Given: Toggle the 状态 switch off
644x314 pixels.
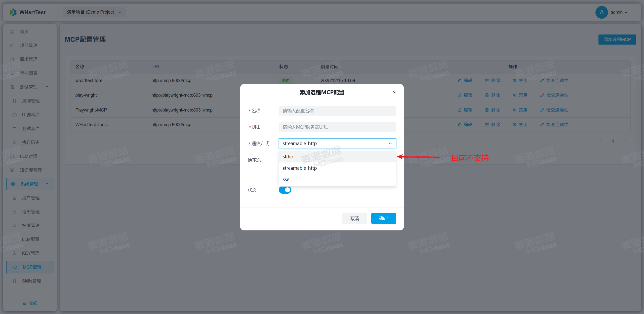Looking at the screenshot, I should click(x=285, y=190).
